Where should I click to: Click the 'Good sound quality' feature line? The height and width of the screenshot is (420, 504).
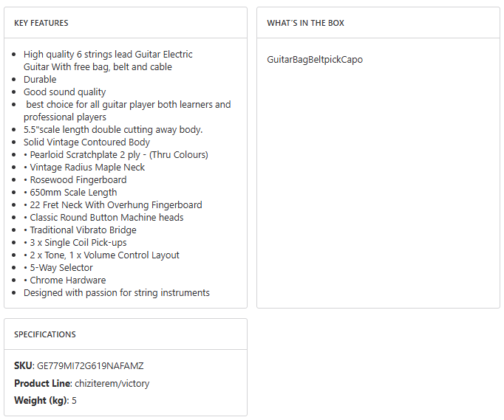tap(64, 92)
